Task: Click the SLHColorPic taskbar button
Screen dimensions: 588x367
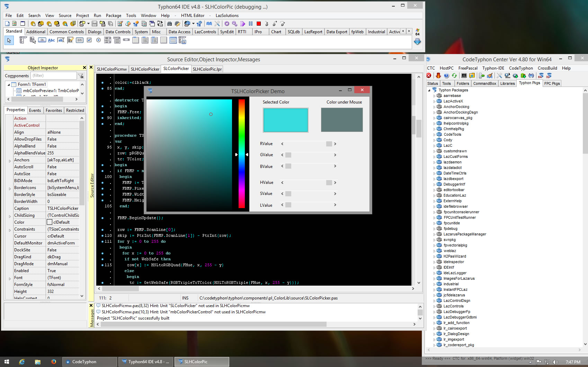Action: (202, 362)
